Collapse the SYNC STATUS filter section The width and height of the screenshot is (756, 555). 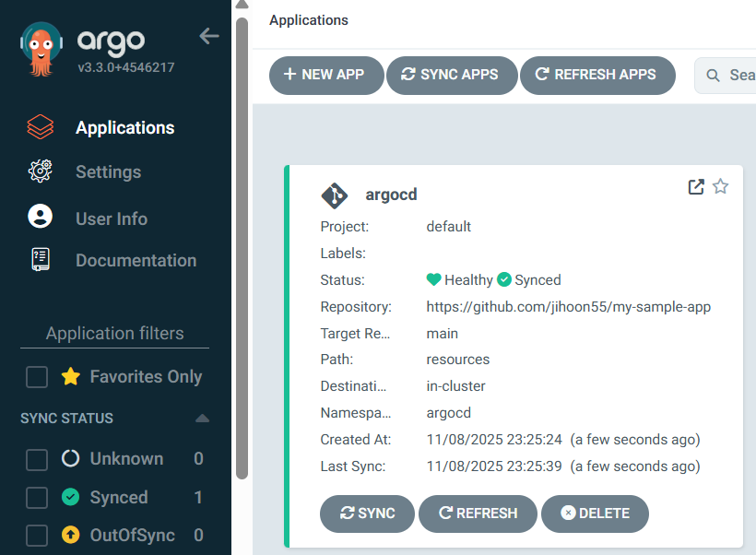point(203,418)
